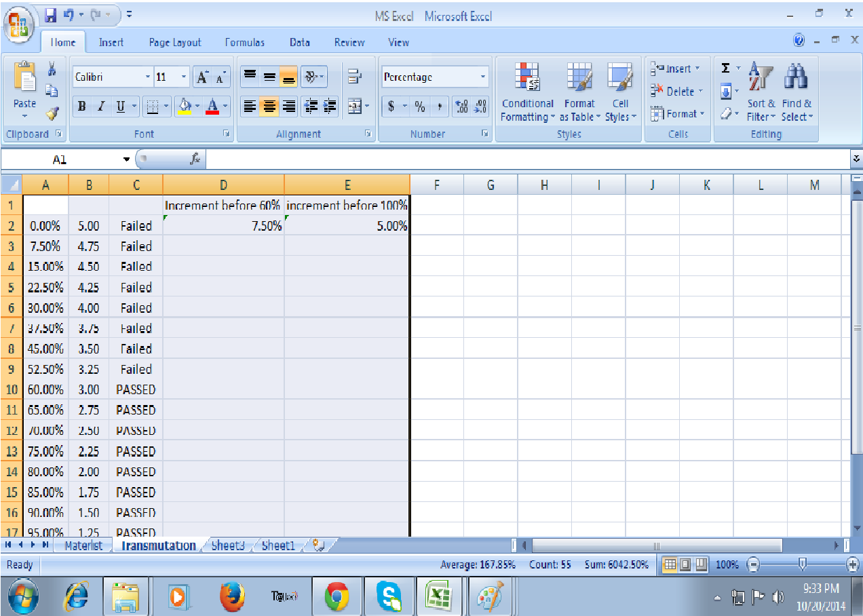863x616 pixels.
Task: Apply fill color bucket icon
Action: (183, 106)
